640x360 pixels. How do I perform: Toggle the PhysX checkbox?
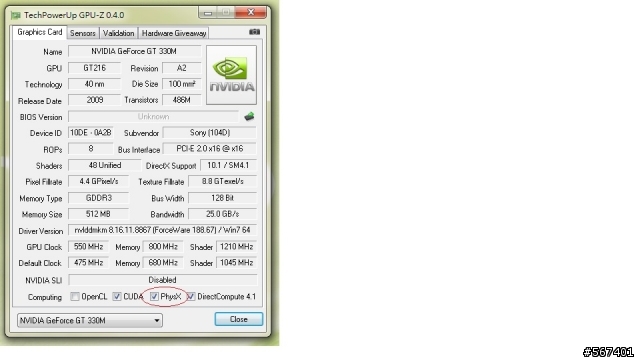154,297
